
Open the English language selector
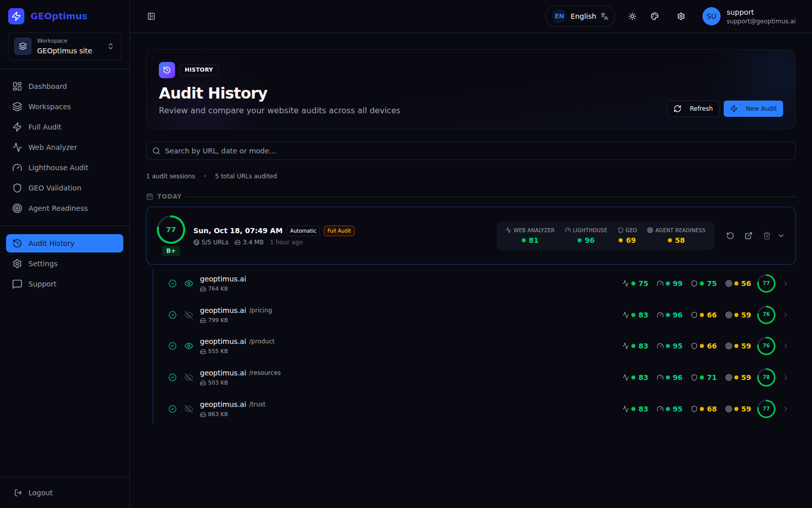(580, 16)
